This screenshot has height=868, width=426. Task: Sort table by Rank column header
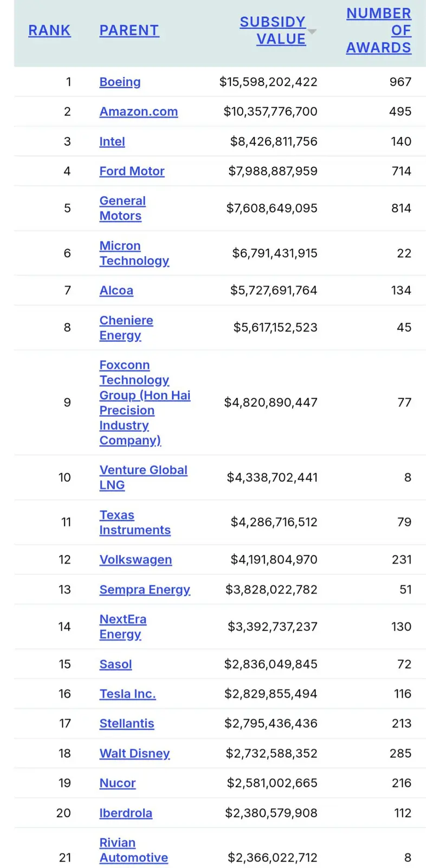[x=49, y=30]
